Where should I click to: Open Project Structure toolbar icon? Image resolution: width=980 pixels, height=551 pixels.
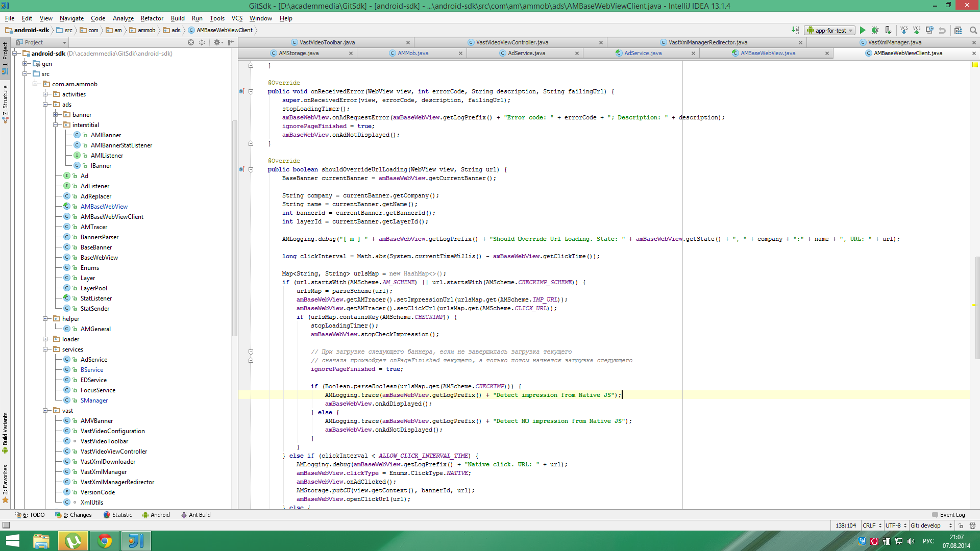[958, 31]
